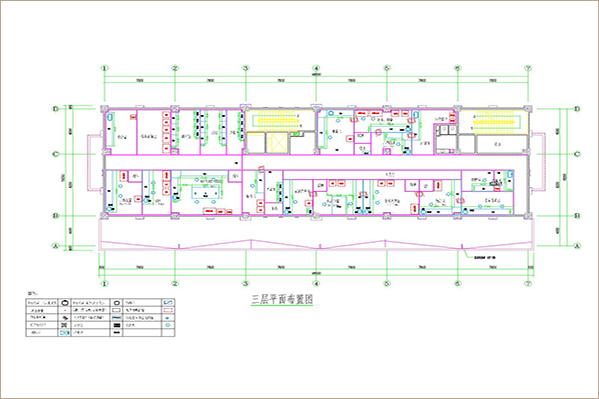The height and width of the screenshot is (399, 599).
Task: Click the yellow staircase between axes 3 and 4
Action: (278, 120)
